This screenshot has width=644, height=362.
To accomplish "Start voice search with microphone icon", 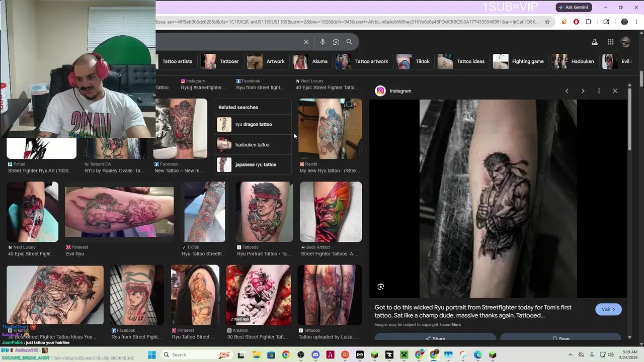I will (323, 42).
